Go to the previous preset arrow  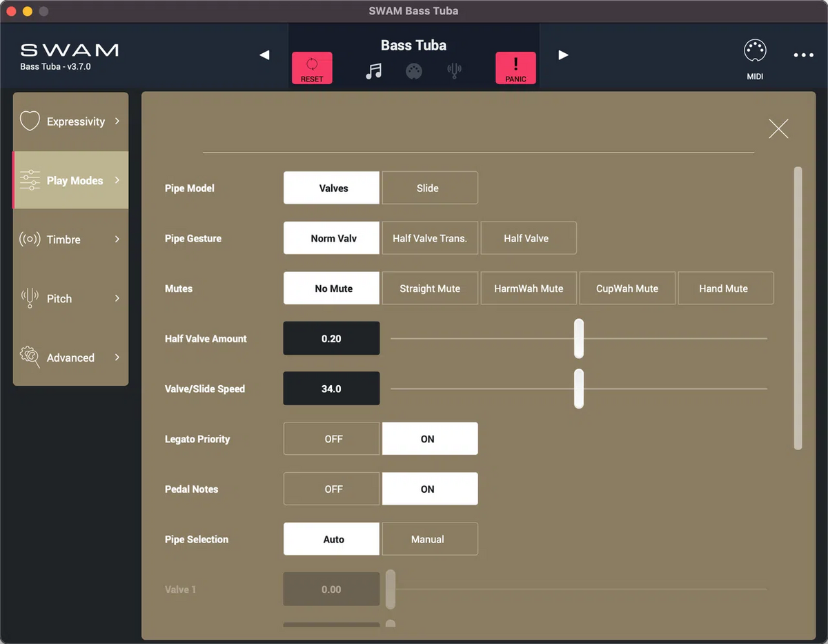(265, 55)
